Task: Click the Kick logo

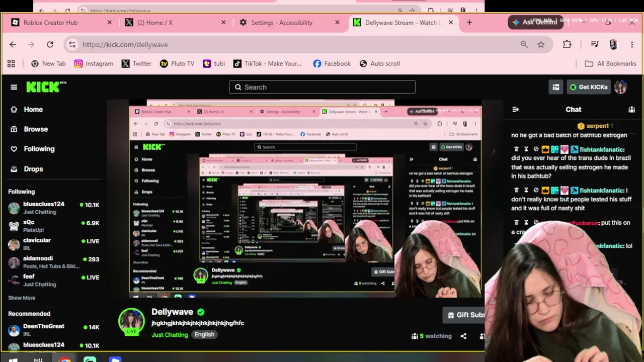Action: [x=45, y=87]
